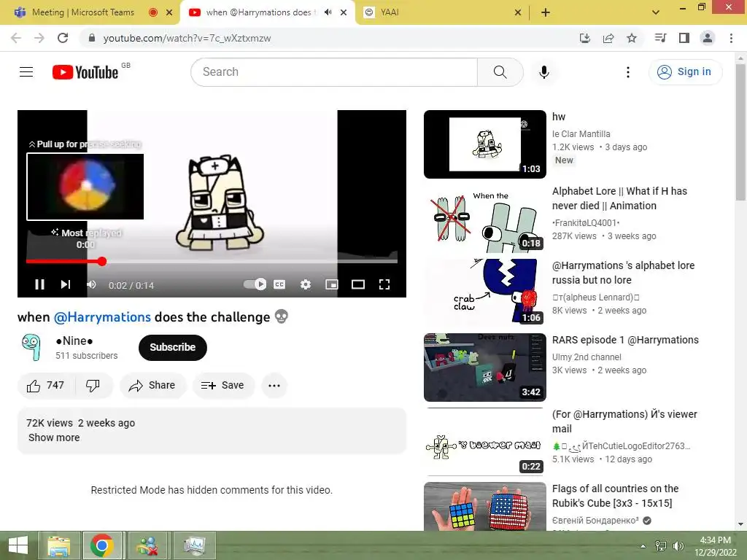The image size is (747, 560).
Task: Enter fullscreen mode
Action: [x=384, y=284]
